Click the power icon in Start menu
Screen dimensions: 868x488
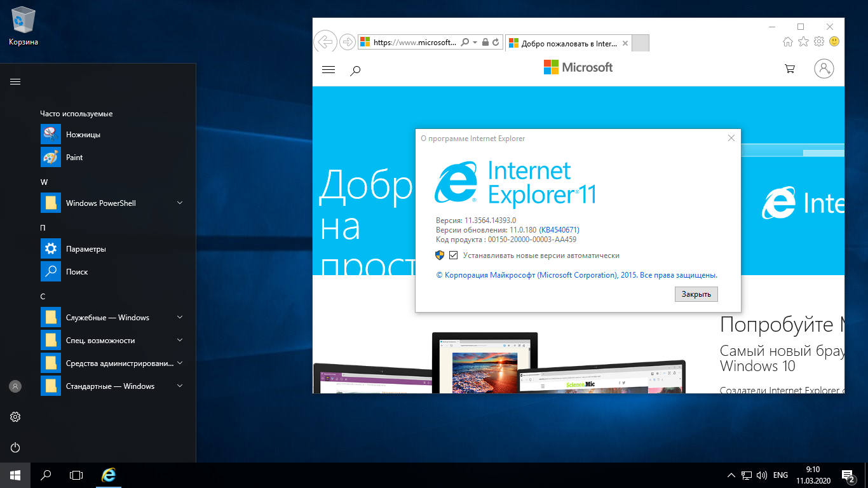pos(15,447)
